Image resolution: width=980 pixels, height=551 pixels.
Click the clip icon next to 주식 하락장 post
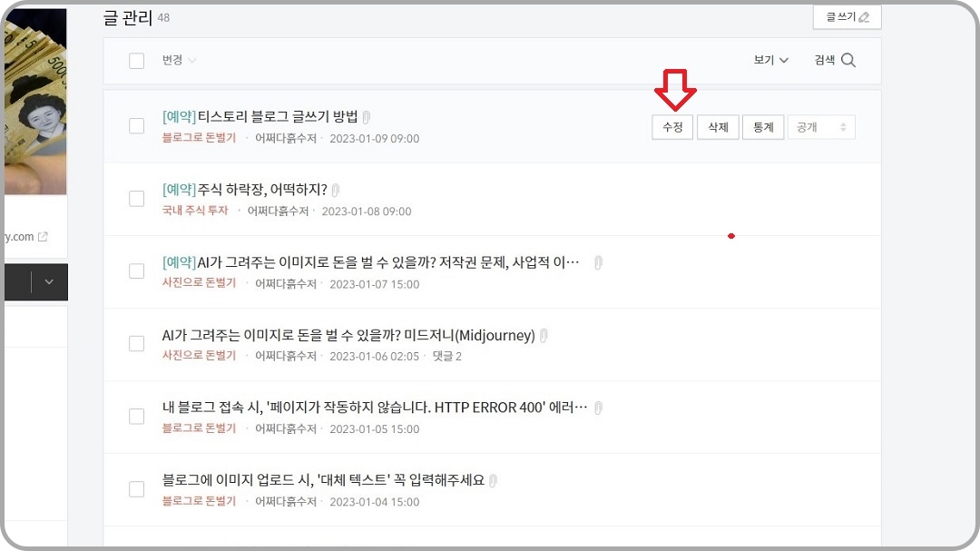point(336,190)
